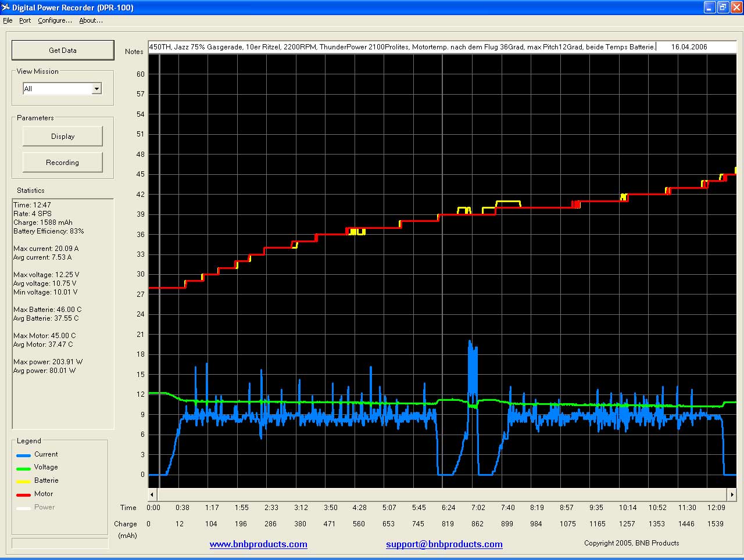Click the white Power legend swatch
Screen dimensions: 744x560
[x=23, y=508]
